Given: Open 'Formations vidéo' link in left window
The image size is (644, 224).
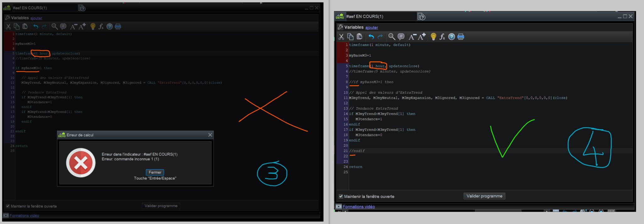Looking at the screenshot, I should tap(24, 216).
